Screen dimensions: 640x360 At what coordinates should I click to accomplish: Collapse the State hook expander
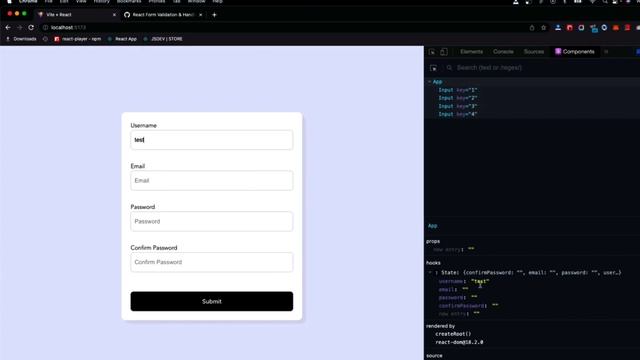pyautogui.click(x=430, y=272)
